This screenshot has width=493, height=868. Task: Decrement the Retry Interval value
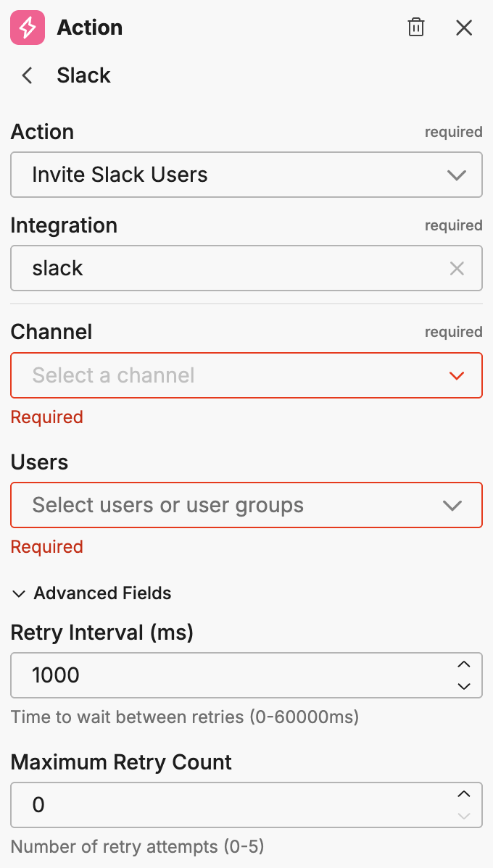coord(464,684)
